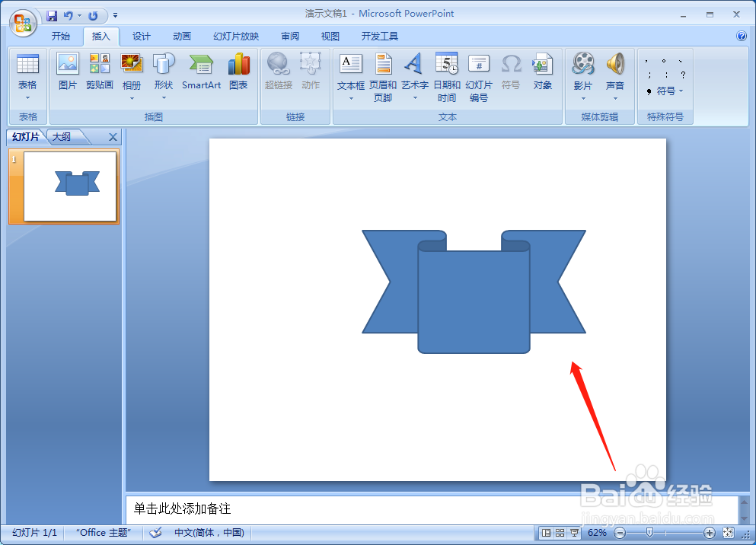756x545 pixels.
Task: Select the 插入 ribbon tab
Action: (x=100, y=36)
